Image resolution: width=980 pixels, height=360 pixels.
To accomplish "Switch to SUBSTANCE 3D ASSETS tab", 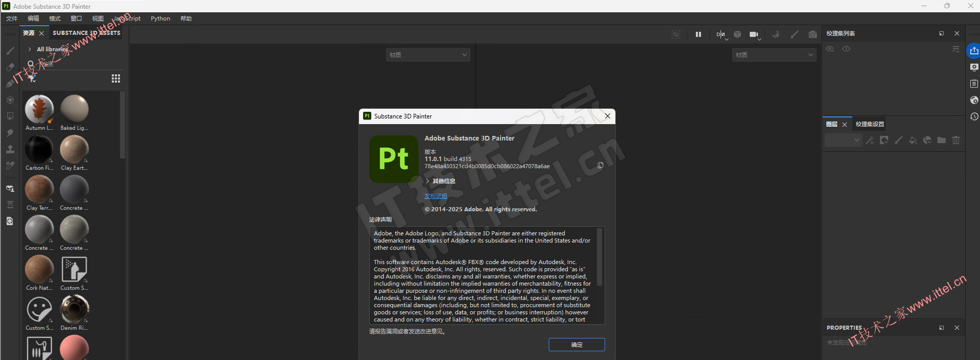I will tap(87, 33).
